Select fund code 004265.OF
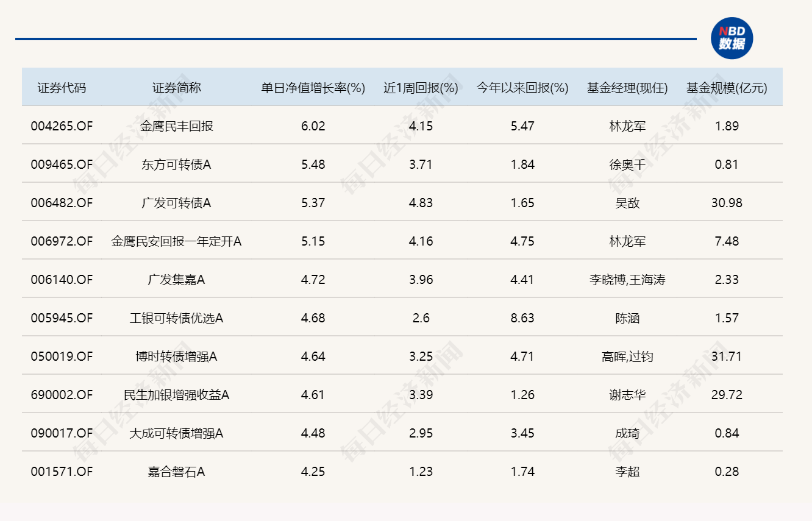The image size is (812, 521). 62,126
